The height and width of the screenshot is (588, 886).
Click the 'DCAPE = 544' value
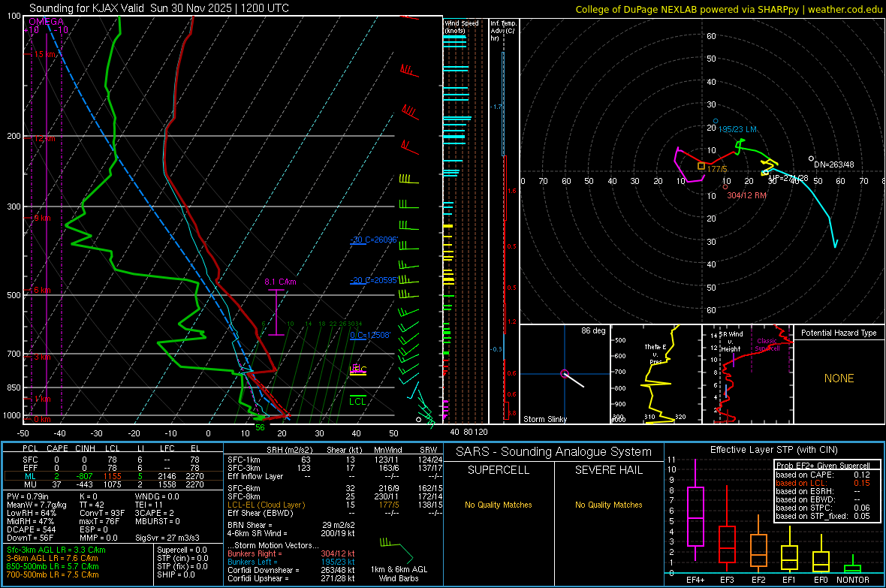(31, 529)
